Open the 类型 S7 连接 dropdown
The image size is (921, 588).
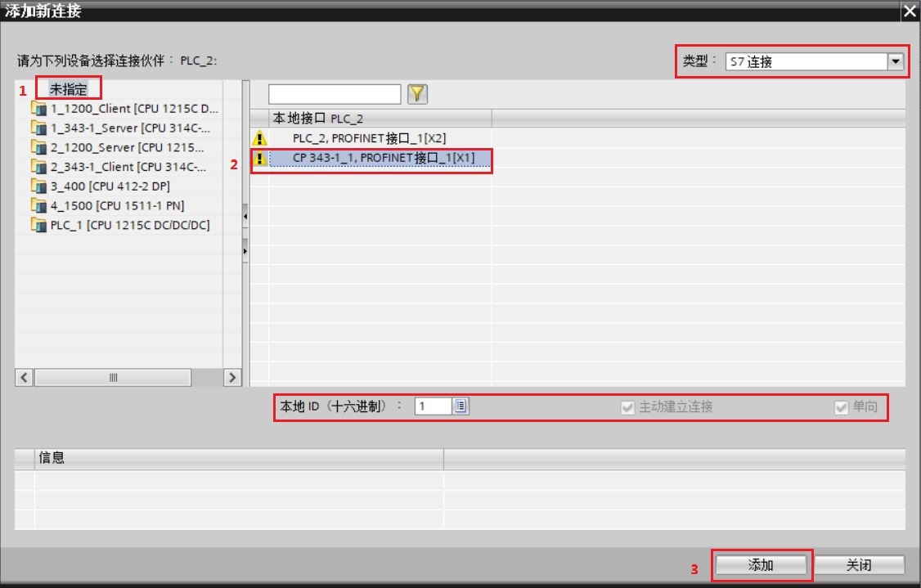click(895, 61)
